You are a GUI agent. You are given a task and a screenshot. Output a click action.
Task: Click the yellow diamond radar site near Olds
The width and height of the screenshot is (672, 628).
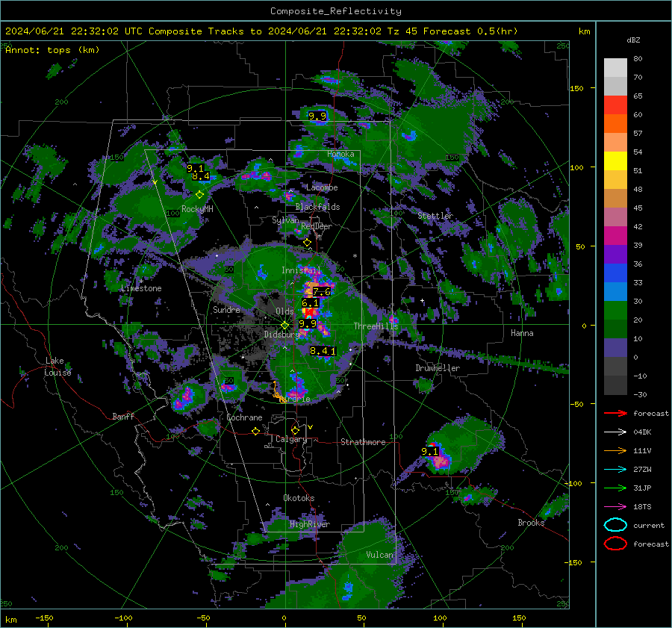(x=284, y=325)
